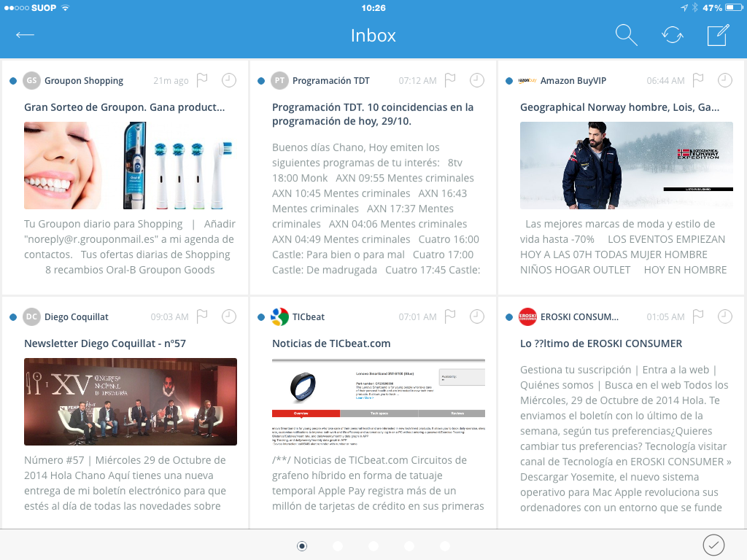Snooze the Diego Coquillat email
The image size is (747, 560).
pyautogui.click(x=229, y=316)
